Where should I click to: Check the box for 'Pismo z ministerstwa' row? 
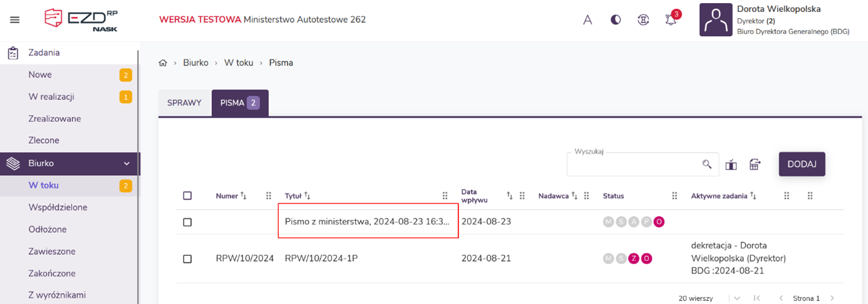[187, 222]
